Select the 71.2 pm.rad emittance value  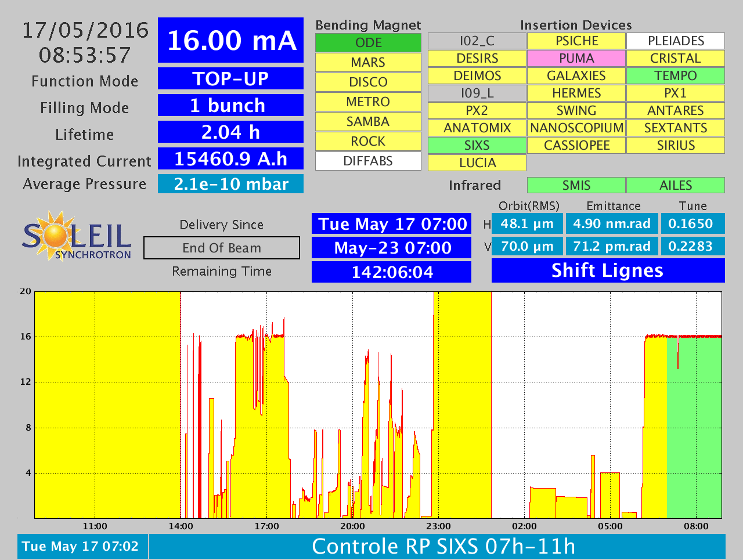pos(612,246)
